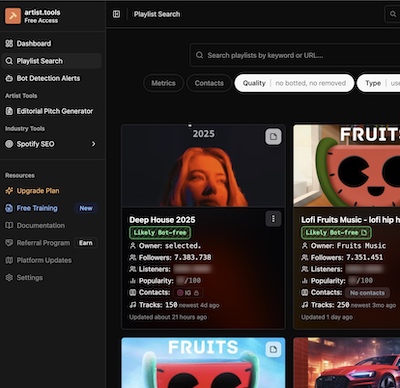Click the Spotify SEO circle icon

(9, 144)
